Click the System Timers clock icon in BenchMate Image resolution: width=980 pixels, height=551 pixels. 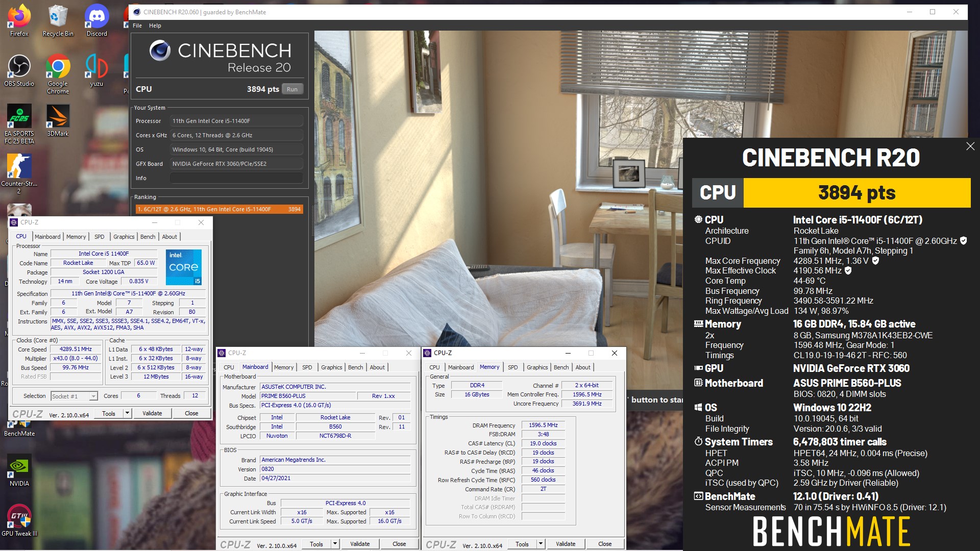point(698,441)
